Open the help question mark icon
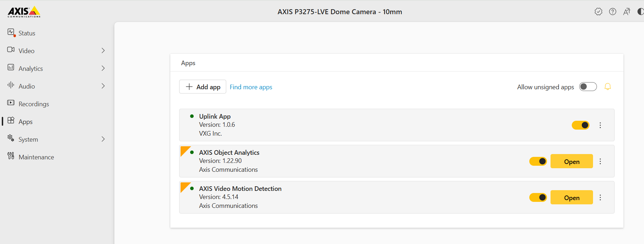Image resolution: width=644 pixels, height=244 pixels. coord(612,12)
